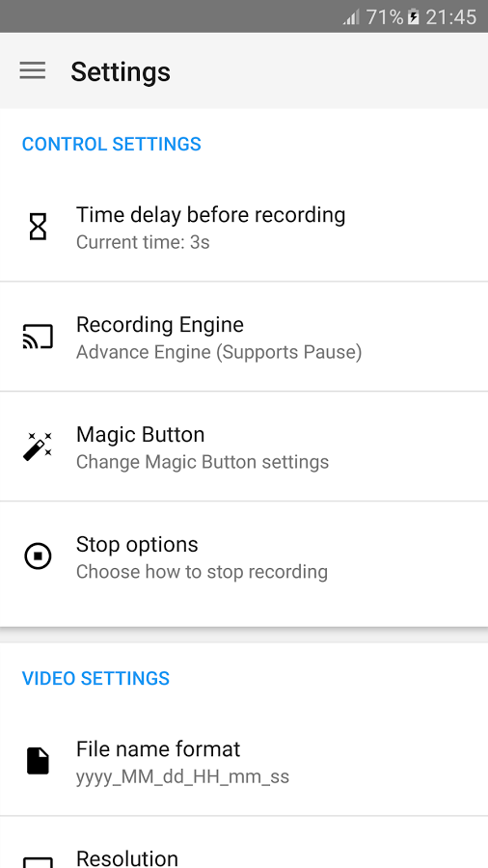Tap 'Advance Engine (Supports Pause)' subtitle
This screenshot has width=488, height=868.
pos(219,352)
